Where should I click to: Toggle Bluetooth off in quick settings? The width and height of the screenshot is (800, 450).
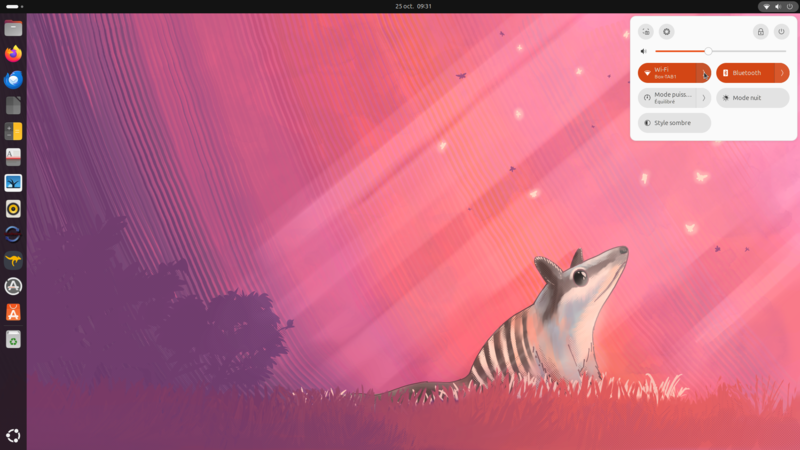pyautogui.click(x=745, y=73)
